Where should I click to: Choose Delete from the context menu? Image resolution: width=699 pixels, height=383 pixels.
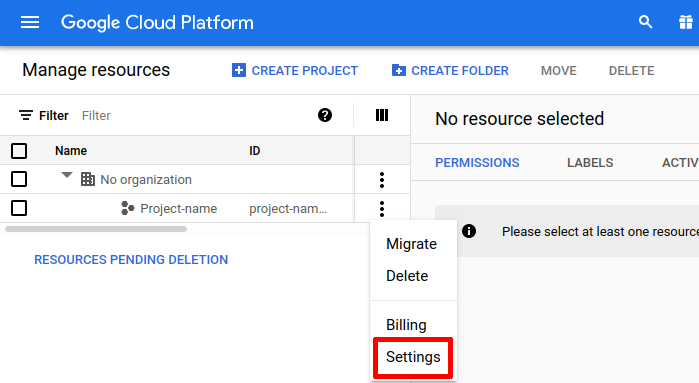coord(407,276)
